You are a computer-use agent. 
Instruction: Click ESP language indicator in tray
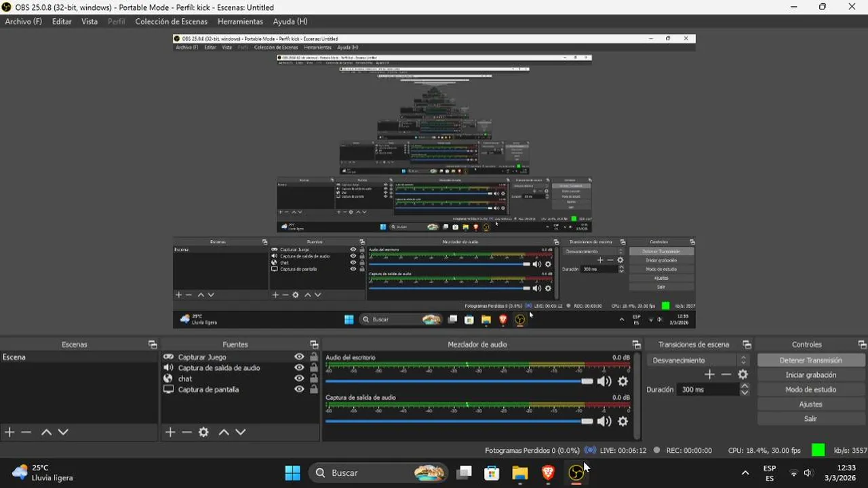coord(770,472)
